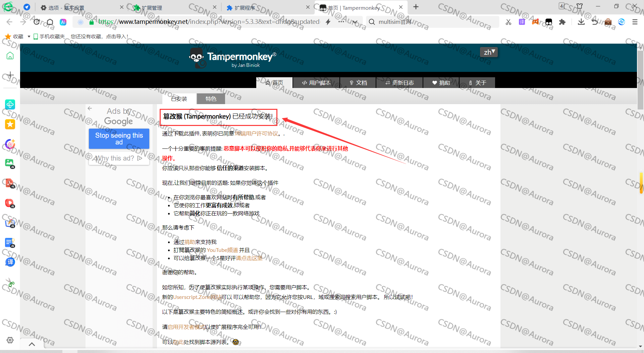Screen dimensions: 644x353
Task: Open the 捐助 navigation item
Action: tap(441, 83)
